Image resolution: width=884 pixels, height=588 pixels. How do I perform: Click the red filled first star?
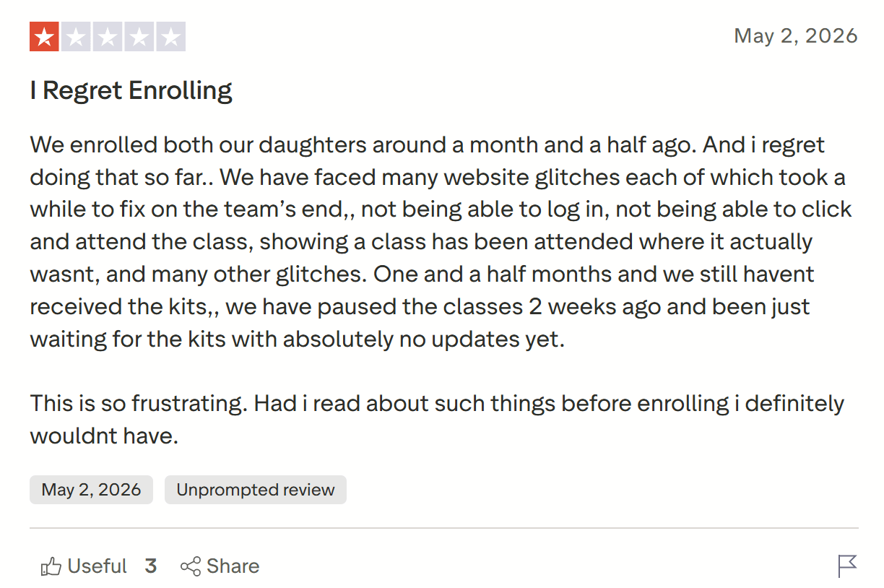[44, 37]
